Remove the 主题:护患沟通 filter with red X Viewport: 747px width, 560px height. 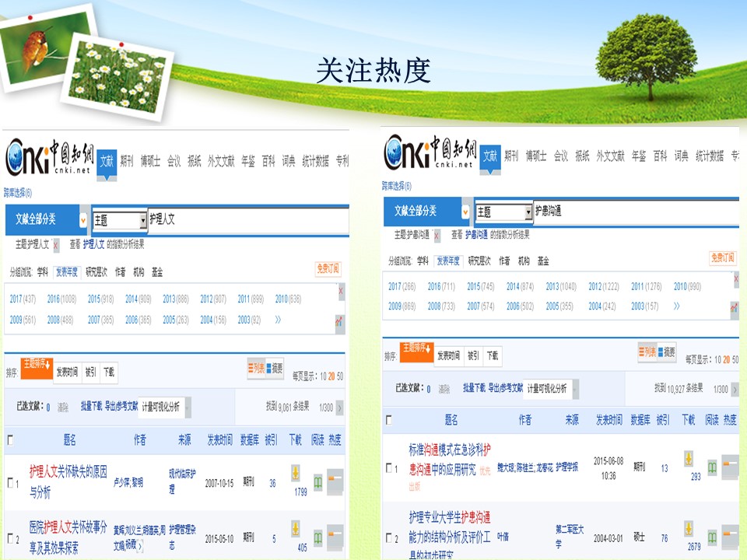(437, 235)
